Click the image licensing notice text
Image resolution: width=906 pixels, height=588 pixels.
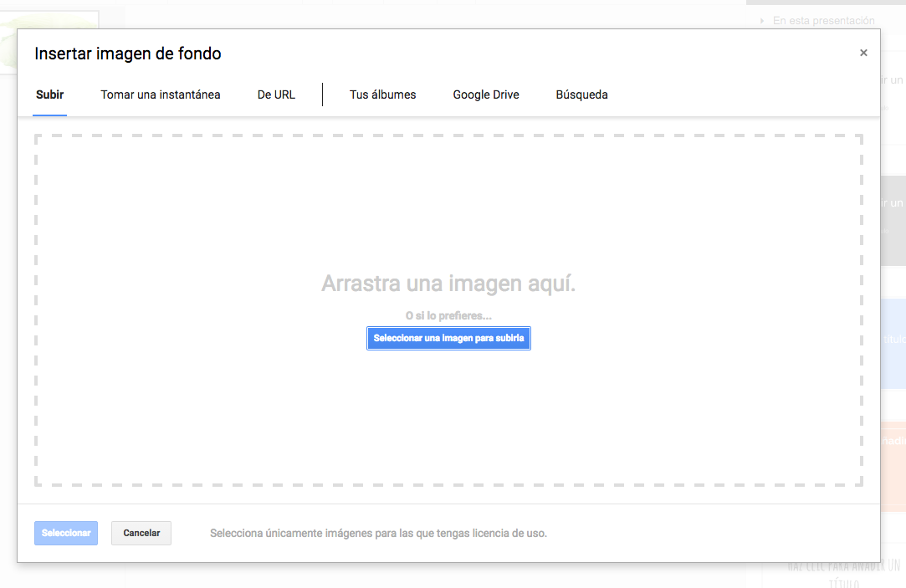[x=379, y=533]
